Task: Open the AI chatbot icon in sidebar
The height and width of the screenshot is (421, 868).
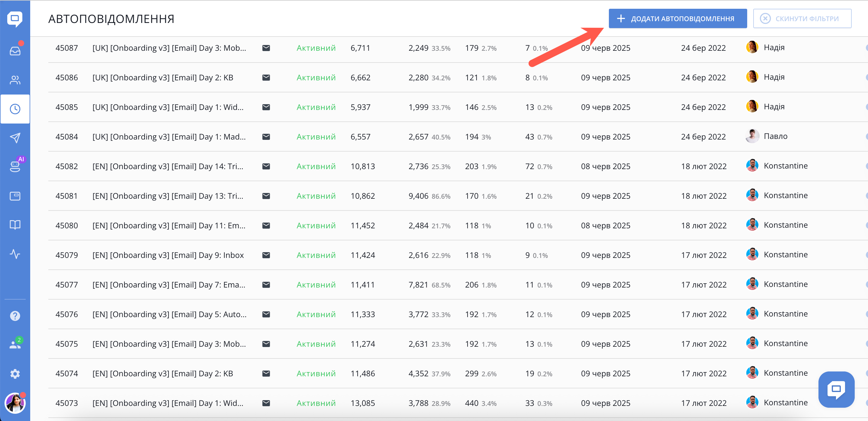Action: (15, 166)
